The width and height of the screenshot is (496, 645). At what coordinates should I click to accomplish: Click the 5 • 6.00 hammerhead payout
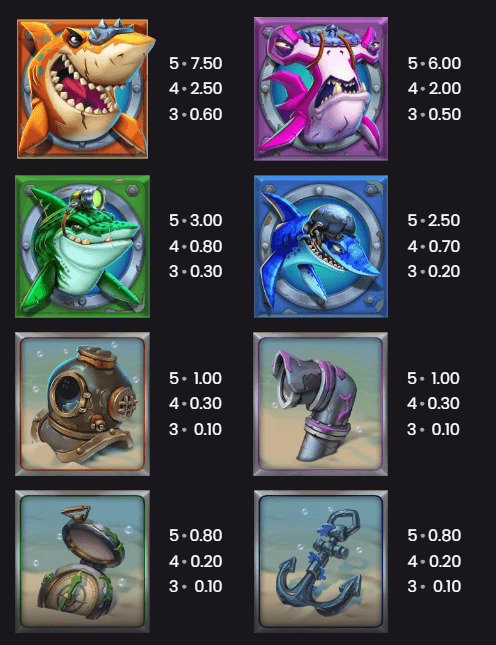(x=434, y=63)
